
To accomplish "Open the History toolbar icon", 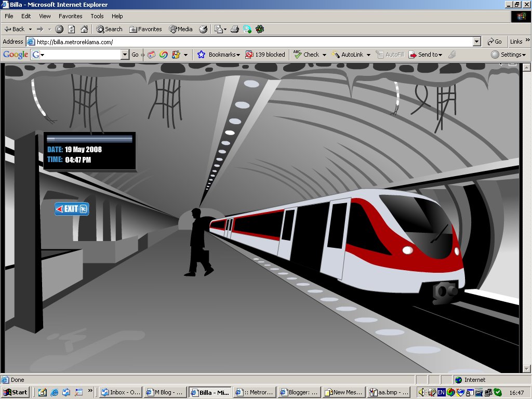I will coord(203,29).
